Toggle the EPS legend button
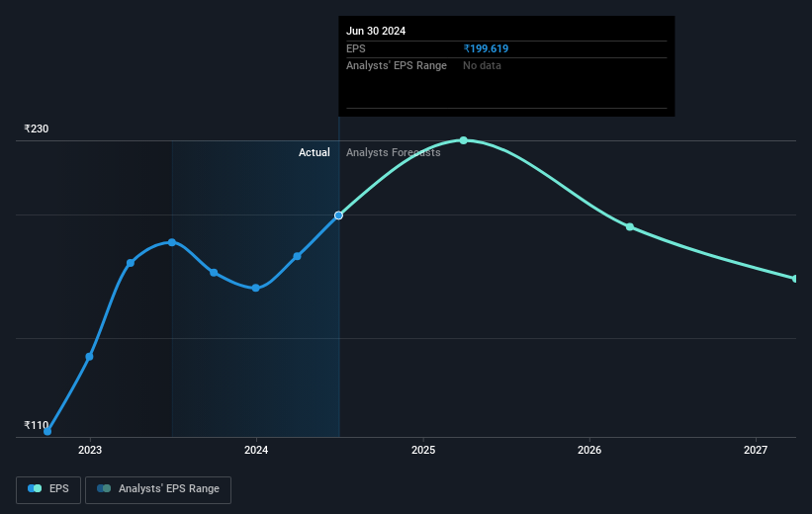Screen dimensions: 812x514 click(x=48, y=489)
